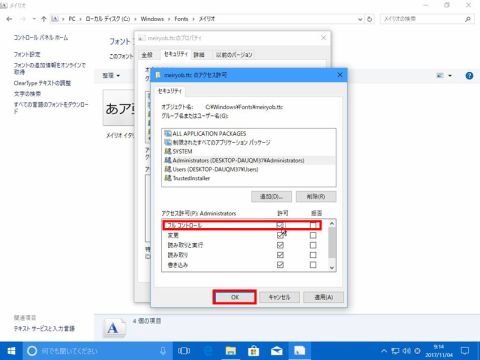Close the meiryob.ttc properties window
The height and width of the screenshot is (360, 480).
coord(323,38)
